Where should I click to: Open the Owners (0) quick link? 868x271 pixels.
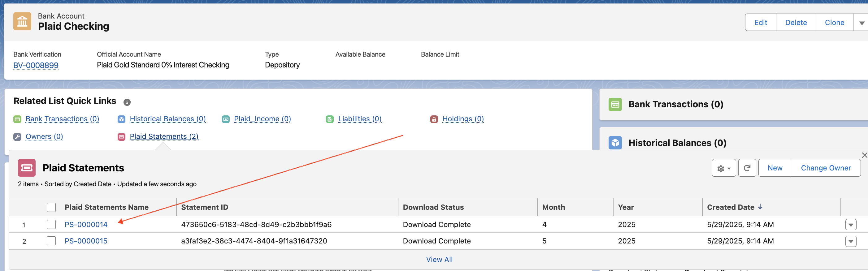tap(45, 136)
